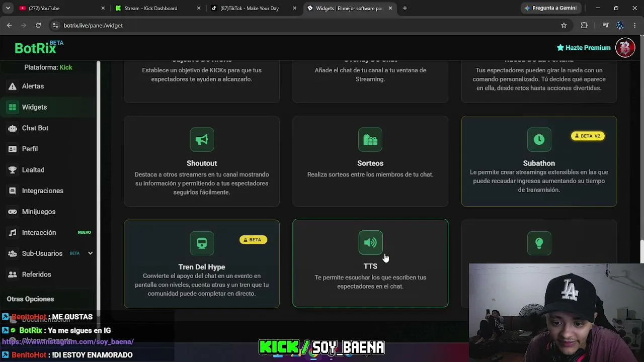Click the browser forward arrow
Viewport: 644px width, 362px height.
click(x=24, y=25)
